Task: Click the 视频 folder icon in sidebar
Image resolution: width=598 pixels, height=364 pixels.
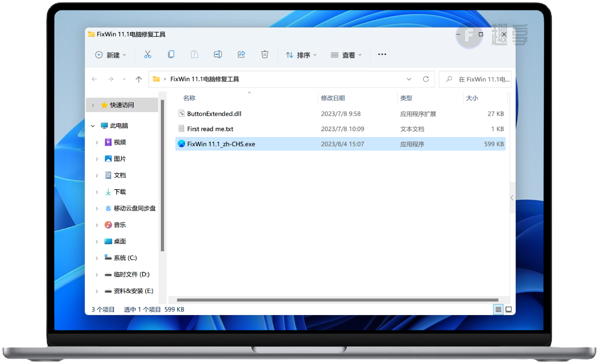Action: (108, 142)
